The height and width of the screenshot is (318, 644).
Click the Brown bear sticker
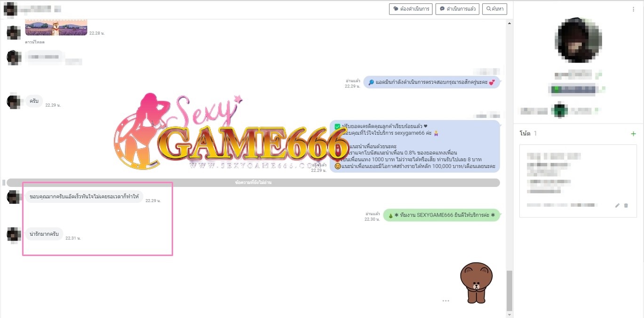(476, 282)
